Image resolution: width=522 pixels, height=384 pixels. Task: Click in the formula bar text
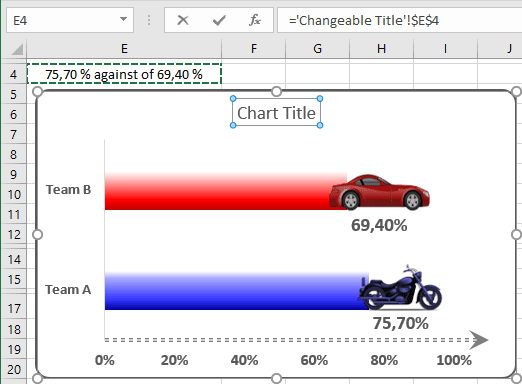(x=364, y=20)
